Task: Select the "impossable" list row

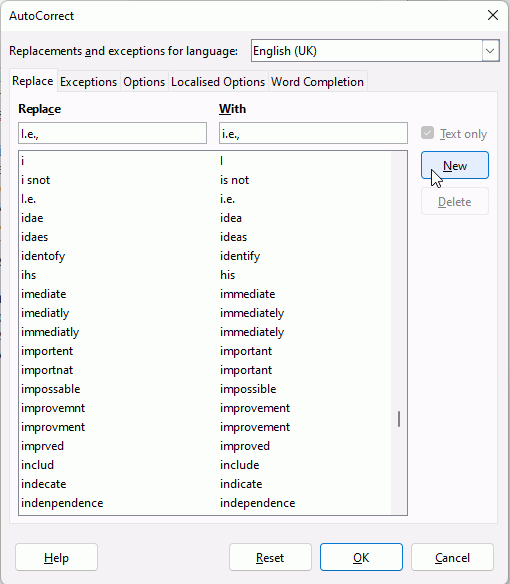Action: [x=205, y=389]
